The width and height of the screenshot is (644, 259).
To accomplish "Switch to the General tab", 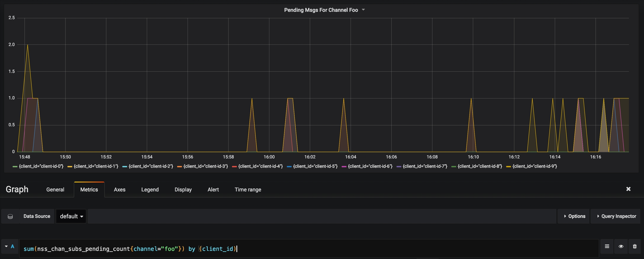I will pyautogui.click(x=55, y=190).
